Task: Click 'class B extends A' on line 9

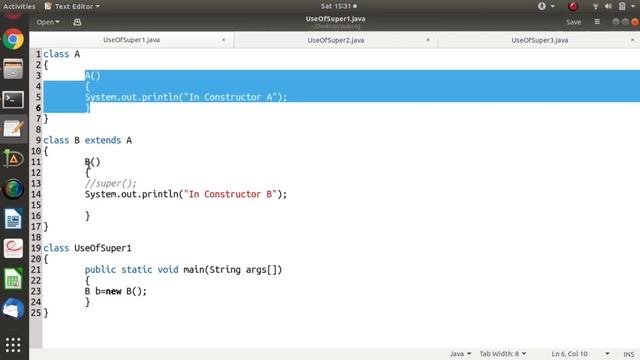Action: pyautogui.click(x=88, y=140)
